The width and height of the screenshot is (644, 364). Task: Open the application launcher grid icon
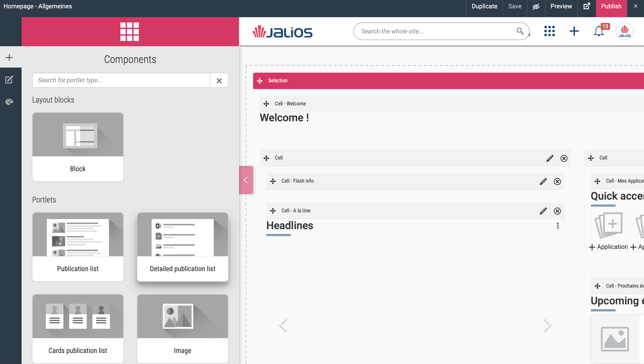point(550,31)
